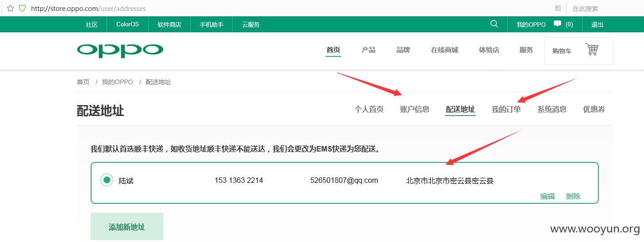Switch to the 我的订单 tab

tap(506, 109)
